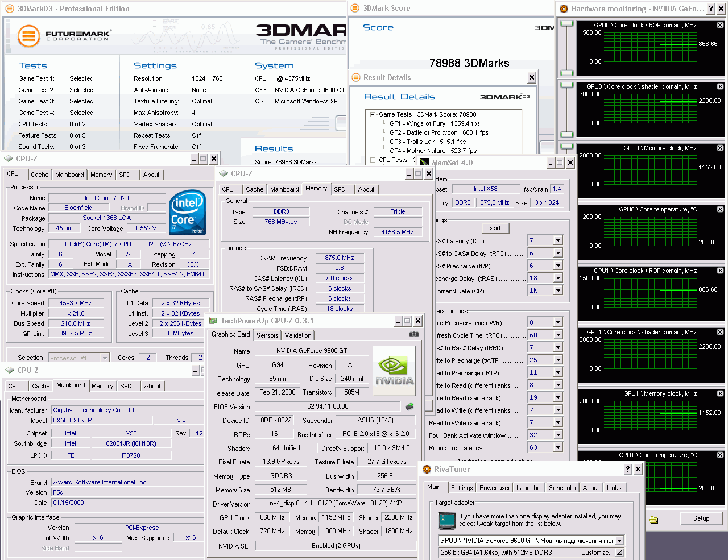Screen dimensions: 728x560
Task: Click the Result Details header orange icon
Action: [x=356, y=77]
